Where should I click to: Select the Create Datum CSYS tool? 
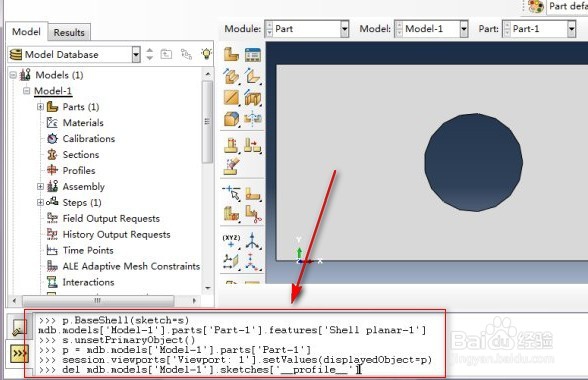click(x=253, y=261)
